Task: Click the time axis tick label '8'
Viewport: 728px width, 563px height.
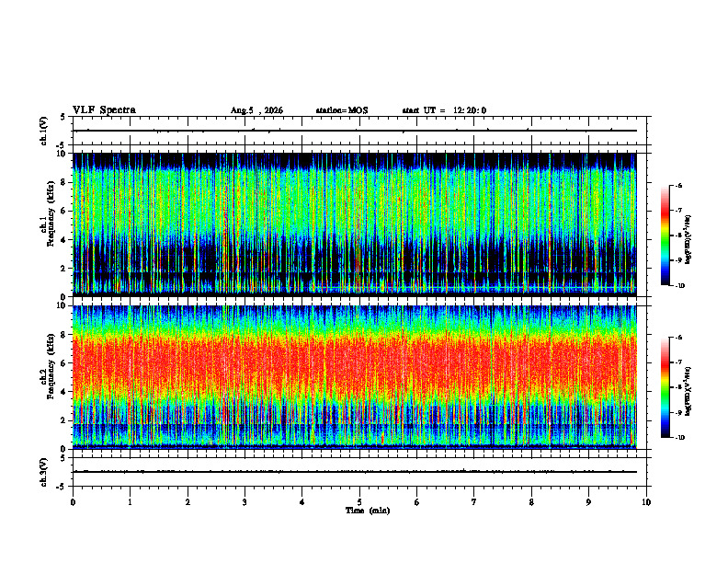Action: coord(531,502)
